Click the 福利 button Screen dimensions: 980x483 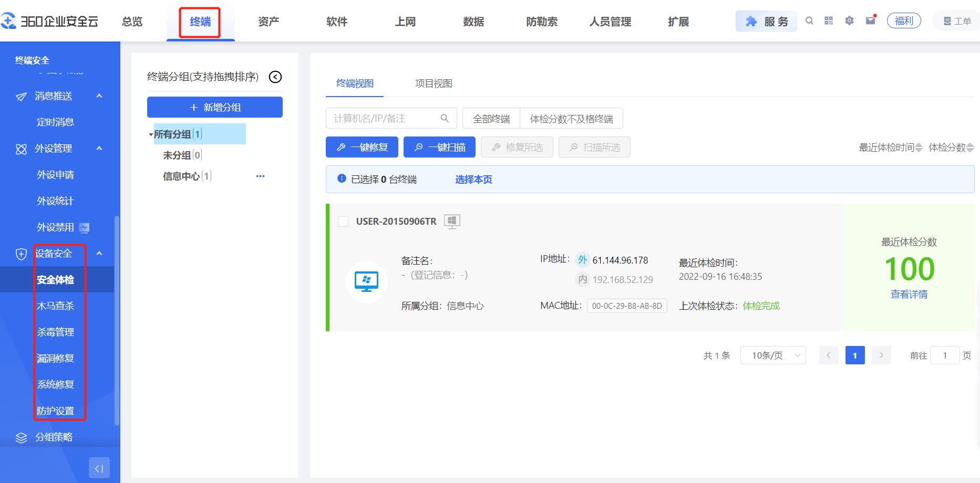pyautogui.click(x=904, y=21)
